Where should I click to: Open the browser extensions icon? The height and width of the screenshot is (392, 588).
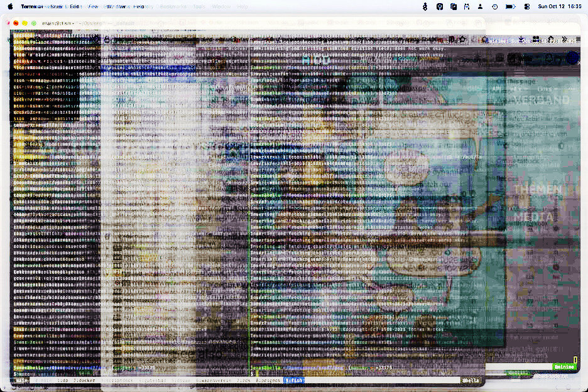pyautogui.click(x=535, y=39)
